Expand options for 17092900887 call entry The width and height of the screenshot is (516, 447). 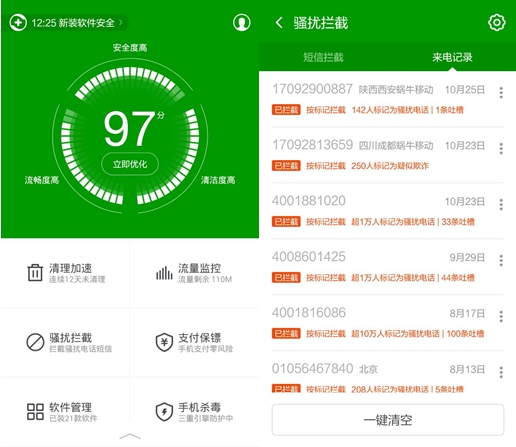click(x=501, y=93)
